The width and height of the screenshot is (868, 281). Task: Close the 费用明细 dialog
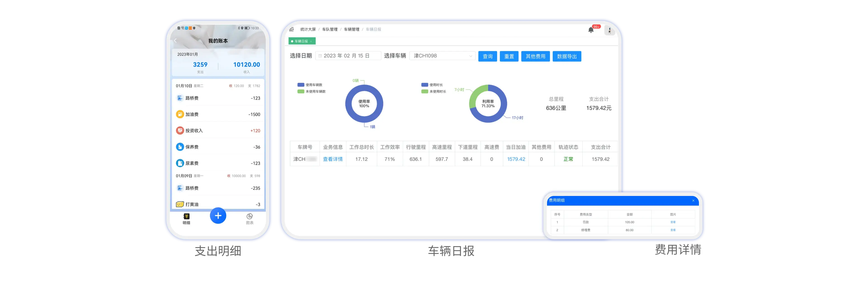pyautogui.click(x=693, y=201)
